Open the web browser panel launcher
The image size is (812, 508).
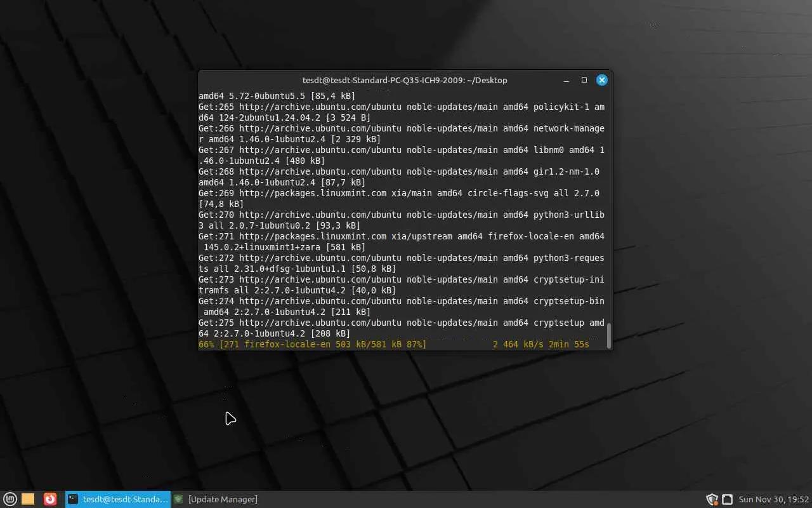50,499
